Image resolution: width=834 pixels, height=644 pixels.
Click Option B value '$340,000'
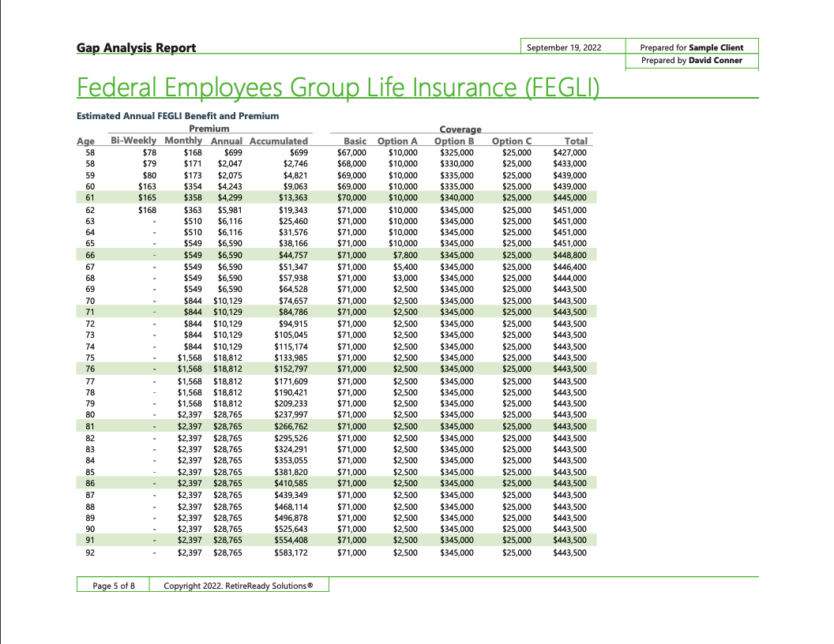457,197
